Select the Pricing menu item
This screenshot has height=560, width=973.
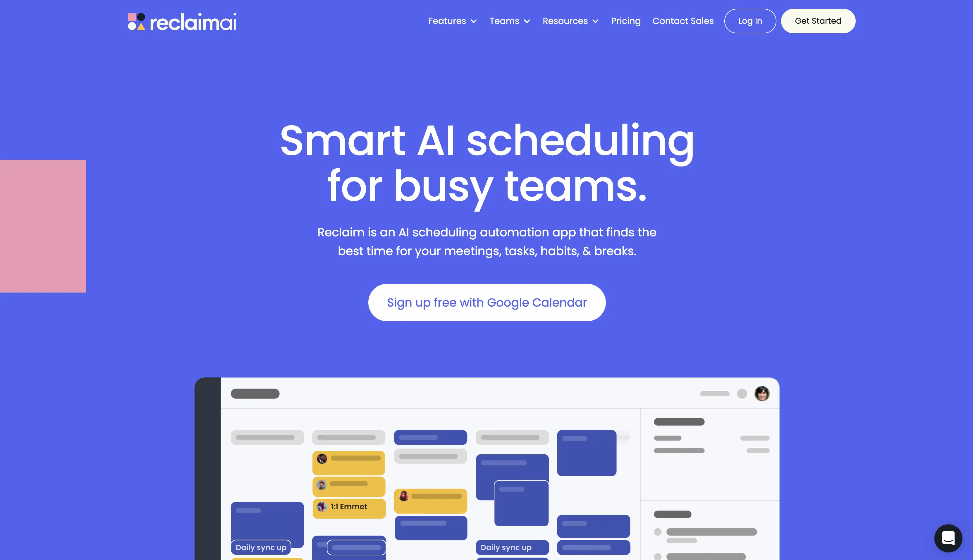click(626, 21)
